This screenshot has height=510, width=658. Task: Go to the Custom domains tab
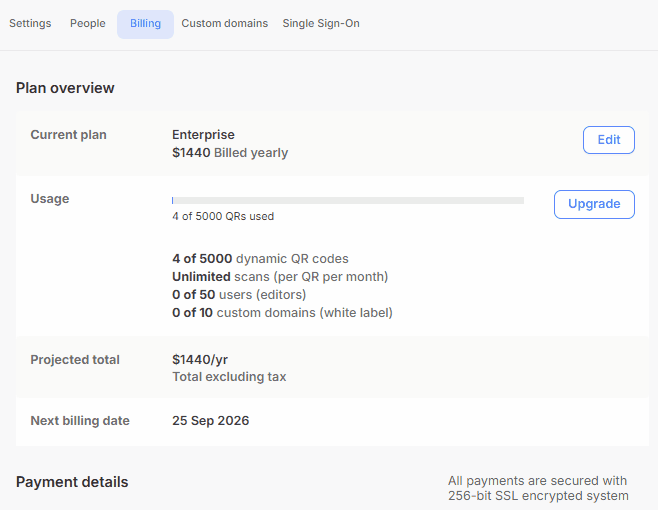point(224,23)
